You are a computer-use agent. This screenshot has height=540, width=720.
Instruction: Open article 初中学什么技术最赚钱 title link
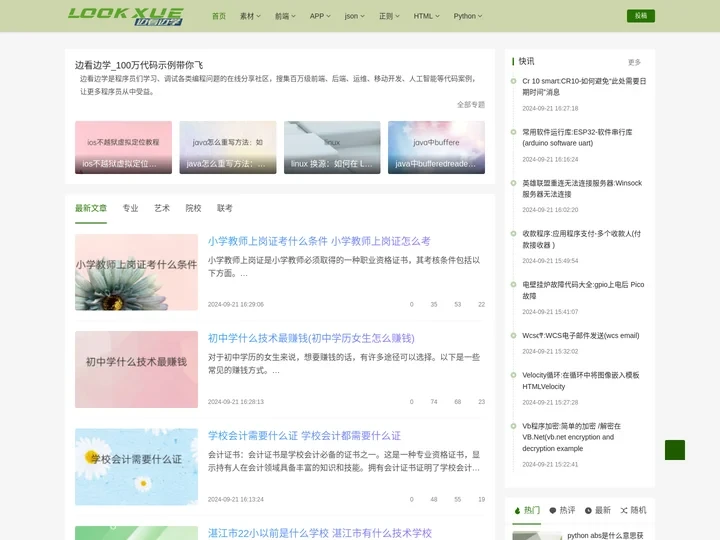pyautogui.click(x=311, y=338)
